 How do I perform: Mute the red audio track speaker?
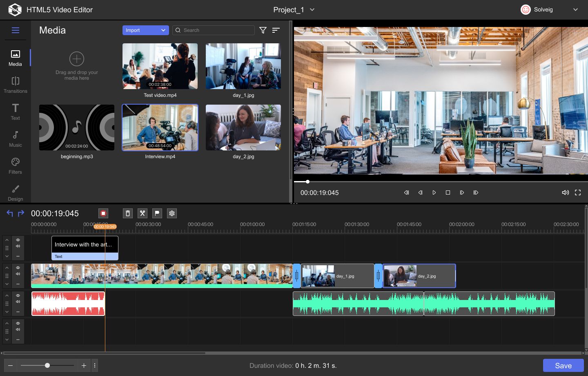18,302
